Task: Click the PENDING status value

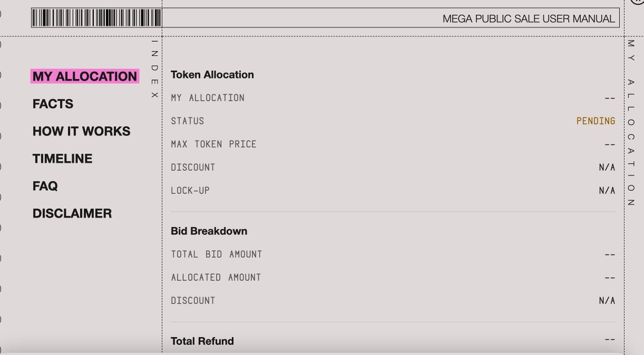Action: tap(596, 121)
